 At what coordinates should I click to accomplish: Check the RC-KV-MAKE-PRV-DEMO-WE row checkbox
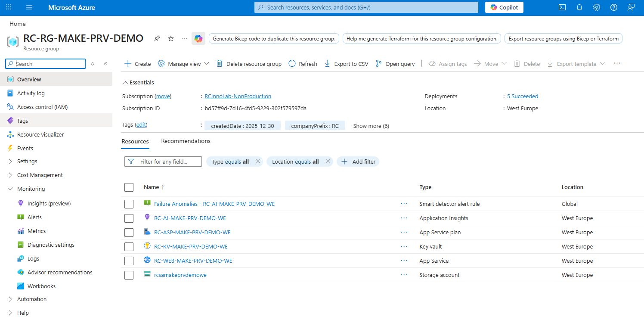129,247
